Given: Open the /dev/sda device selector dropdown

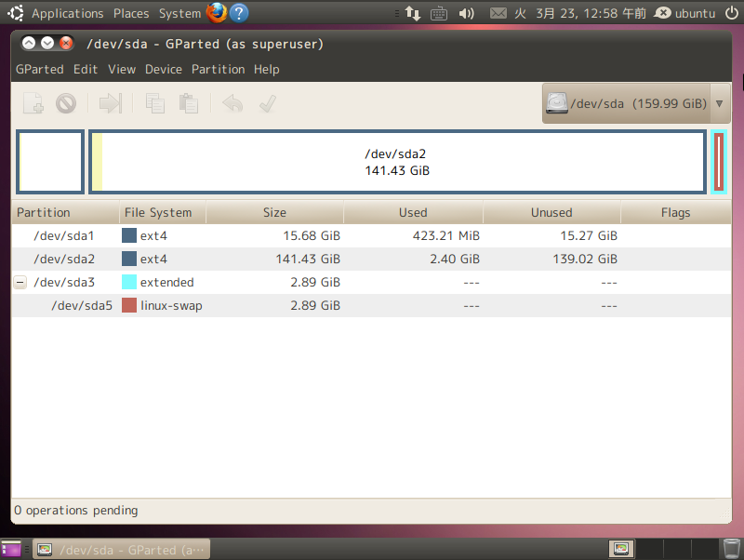Looking at the screenshot, I should (x=636, y=103).
